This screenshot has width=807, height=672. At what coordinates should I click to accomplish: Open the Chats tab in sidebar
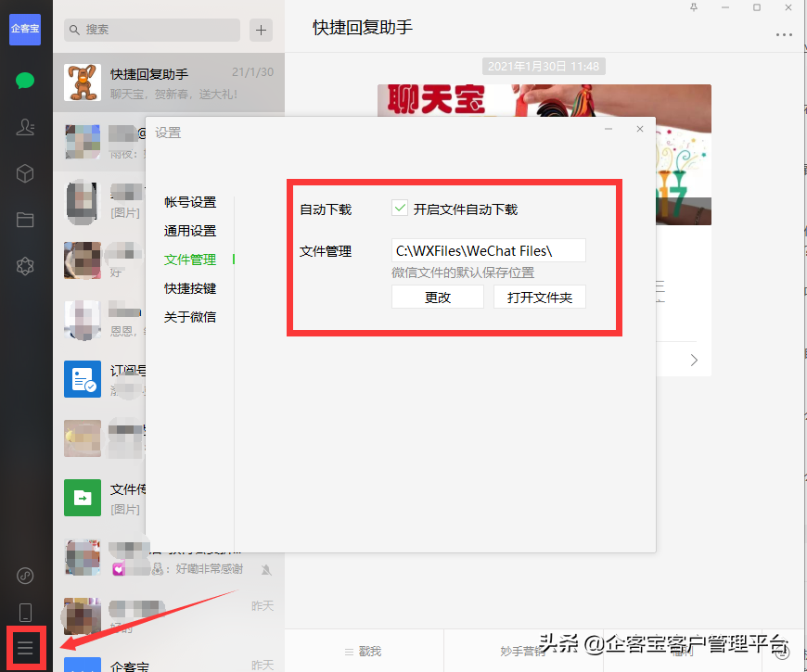(25, 81)
